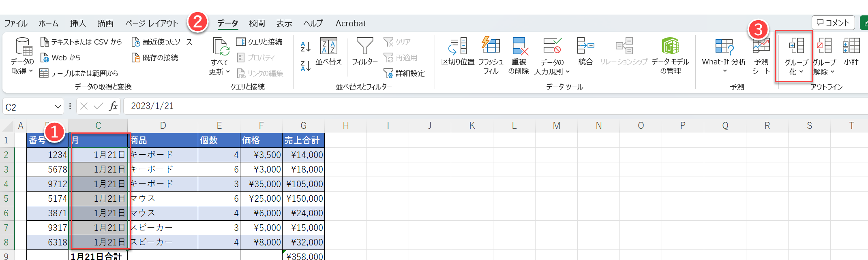Expand データの入力規則 dropdown arrow
Screen dimensions: 868x260
tap(568, 72)
